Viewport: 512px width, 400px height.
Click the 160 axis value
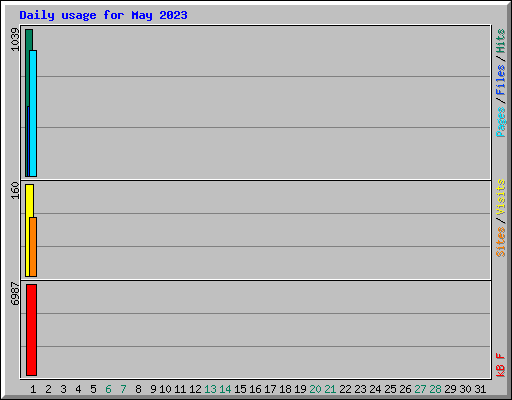tap(15, 190)
